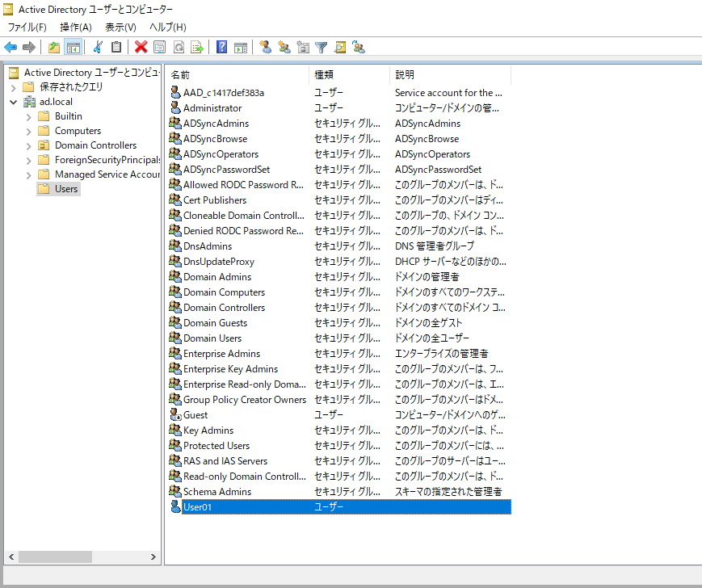Click tree pane scrollbar left arrow
The image size is (702, 588).
point(11,556)
